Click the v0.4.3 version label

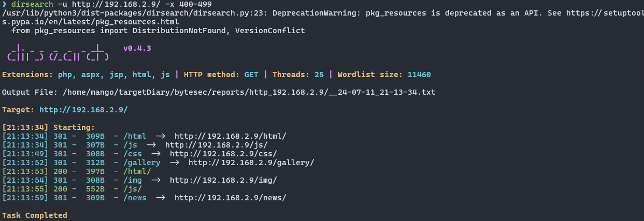coord(137,48)
